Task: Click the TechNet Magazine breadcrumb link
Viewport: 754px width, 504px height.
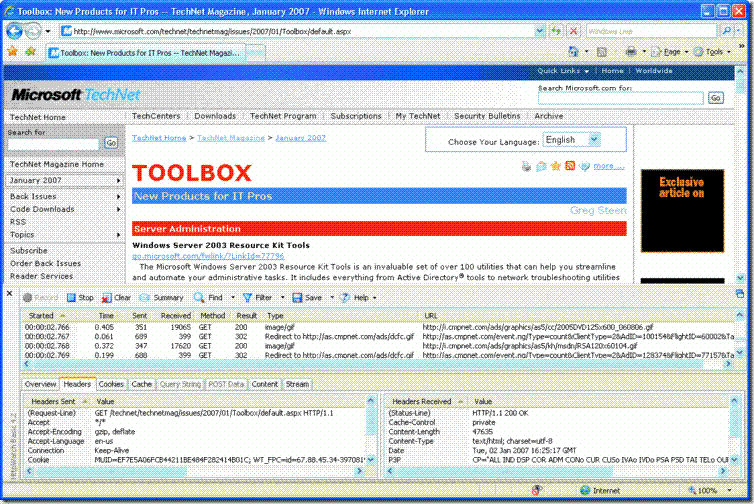Action: [231, 138]
